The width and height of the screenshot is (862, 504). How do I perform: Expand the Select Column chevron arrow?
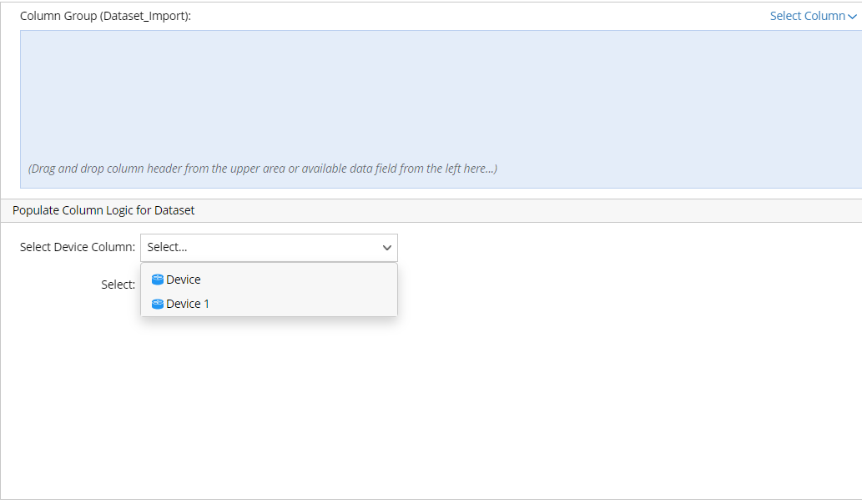[852, 17]
